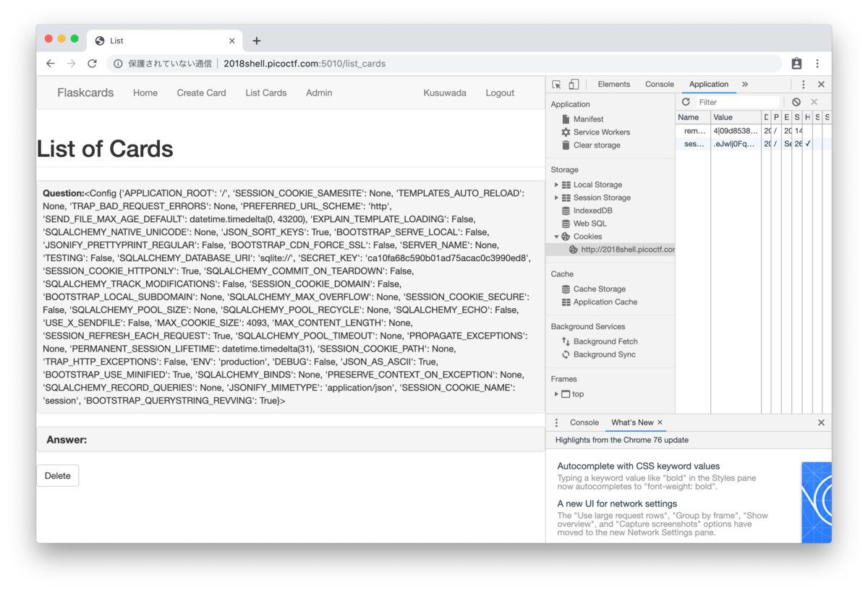
Task: Click the clear all cookies icon
Action: coord(796,102)
